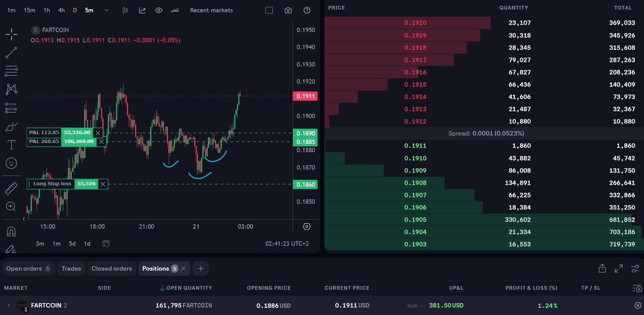Open the Open orders tab

tap(29, 268)
